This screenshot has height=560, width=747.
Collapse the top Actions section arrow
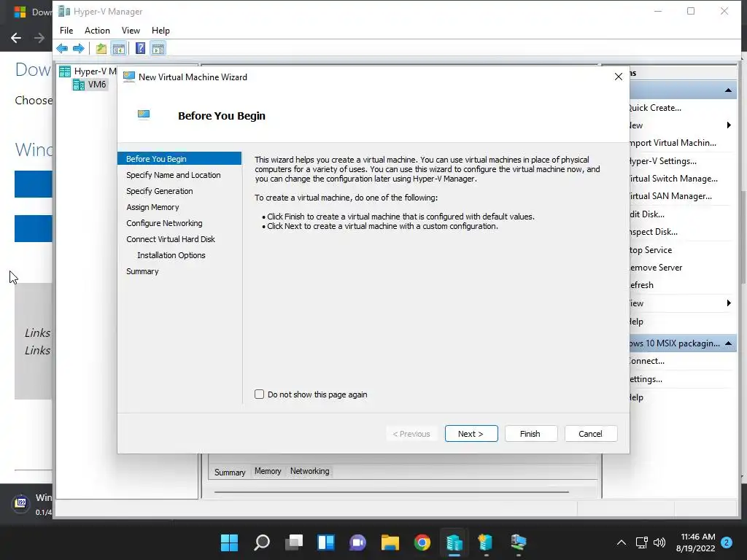728,90
